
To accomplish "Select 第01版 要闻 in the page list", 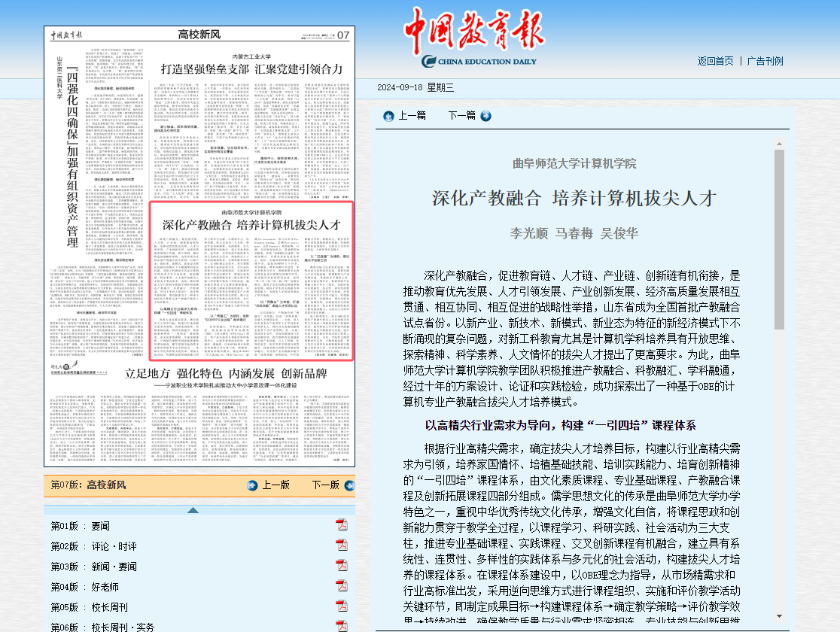I will click(x=80, y=526).
